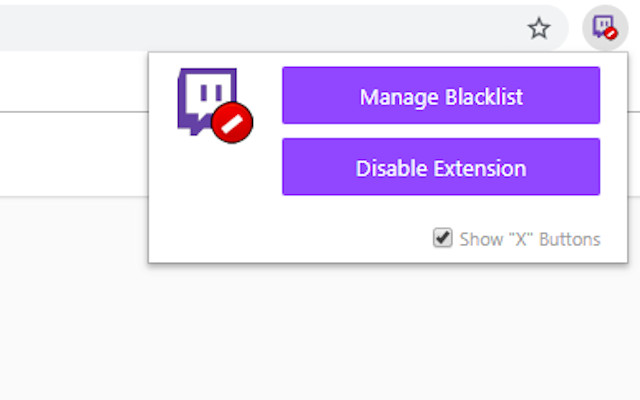Viewport: 640px width, 400px height.
Task: Bookmark this page with the star icon
Action: click(539, 28)
